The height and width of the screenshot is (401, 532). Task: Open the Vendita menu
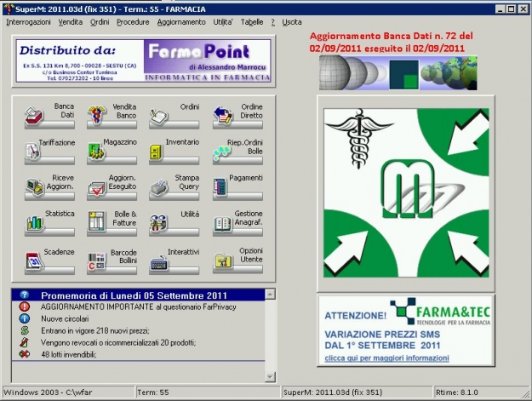71,22
